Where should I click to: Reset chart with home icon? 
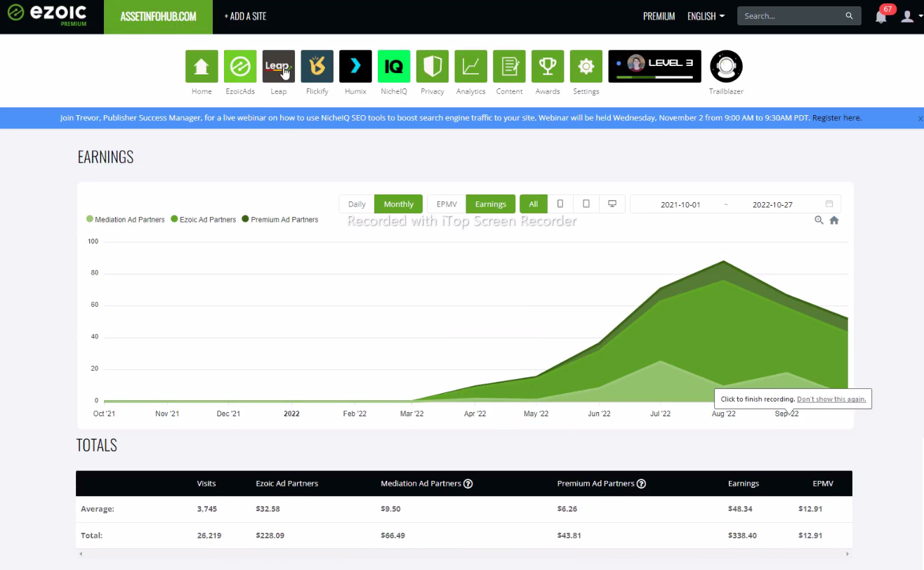[834, 220]
